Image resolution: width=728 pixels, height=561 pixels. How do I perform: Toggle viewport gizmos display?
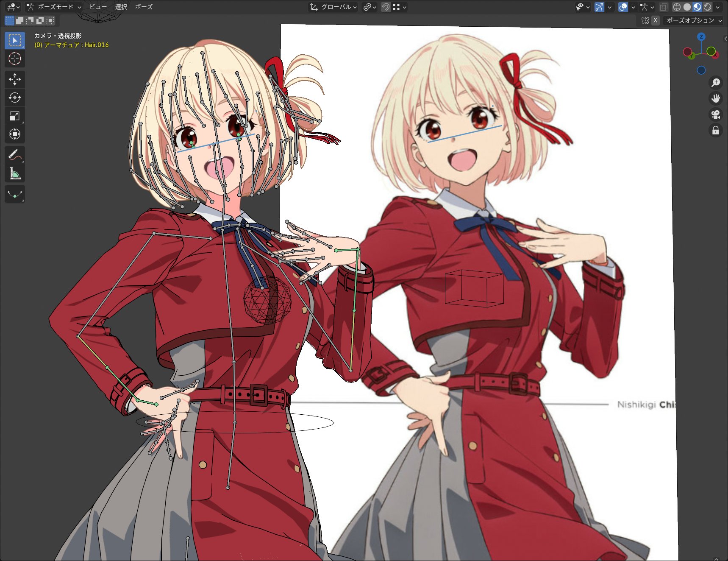[599, 7]
